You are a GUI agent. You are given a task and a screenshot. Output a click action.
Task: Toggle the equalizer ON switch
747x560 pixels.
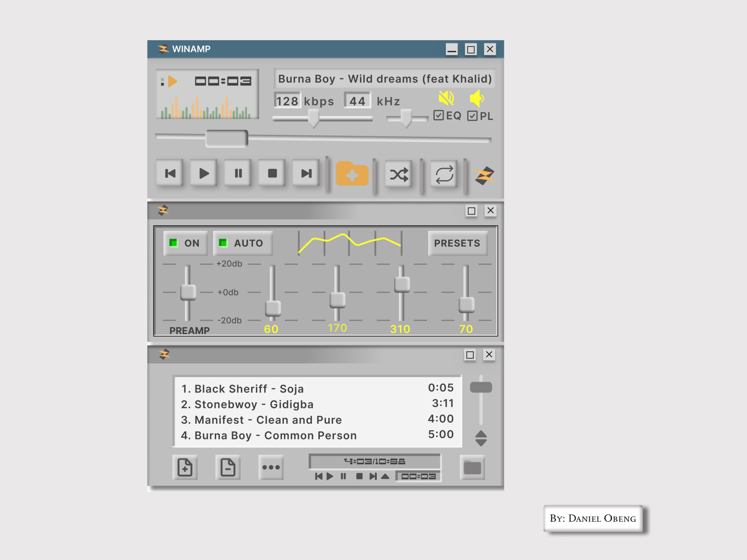(x=185, y=243)
